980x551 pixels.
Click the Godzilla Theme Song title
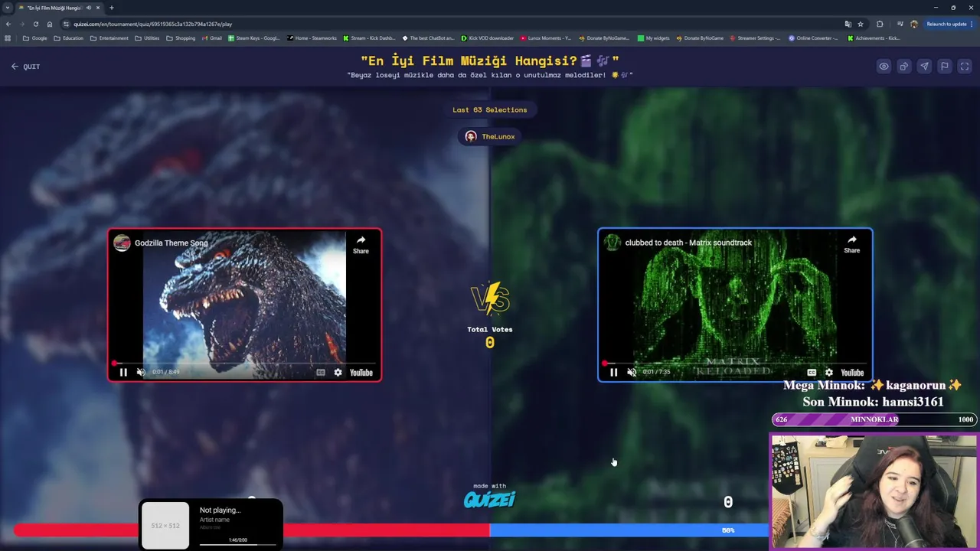coord(171,243)
